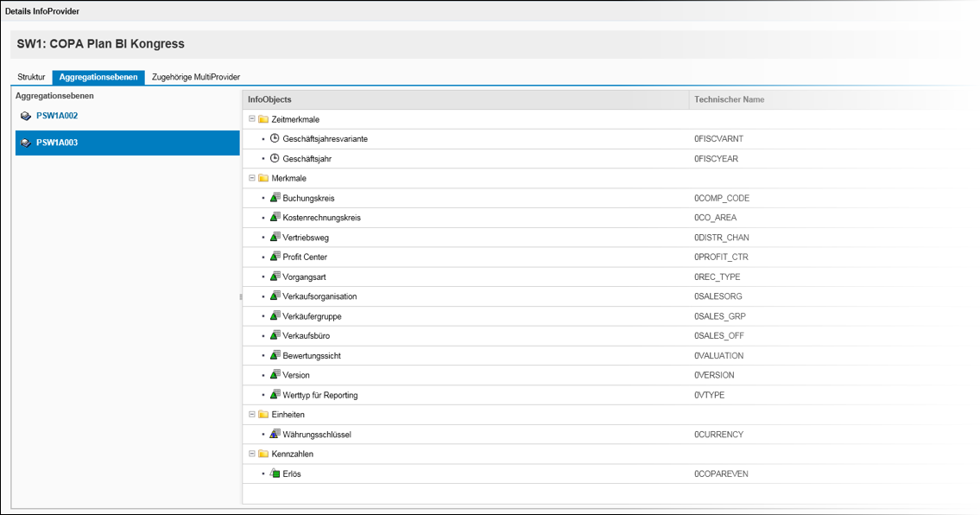
Task: Click the clock icon next to Geschäftsjahr
Action: point(275,158)
